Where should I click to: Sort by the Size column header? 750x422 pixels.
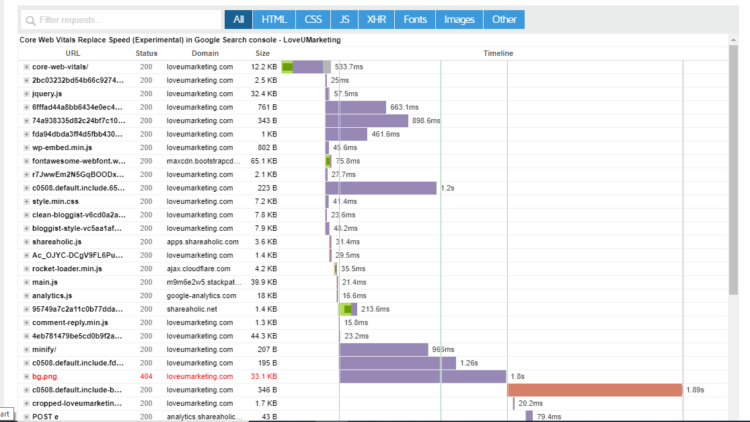coord(262,54)
